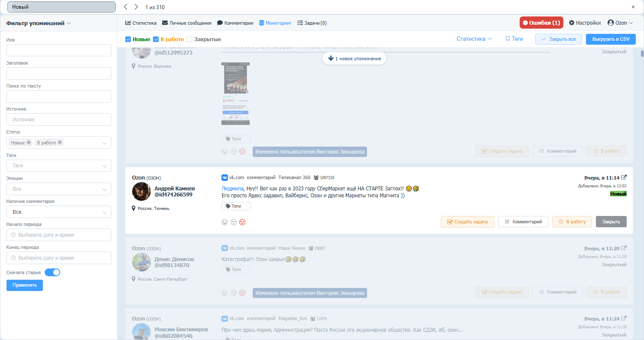Expand the Ozon account dropdown
The image size is (644, 340).
621,23
